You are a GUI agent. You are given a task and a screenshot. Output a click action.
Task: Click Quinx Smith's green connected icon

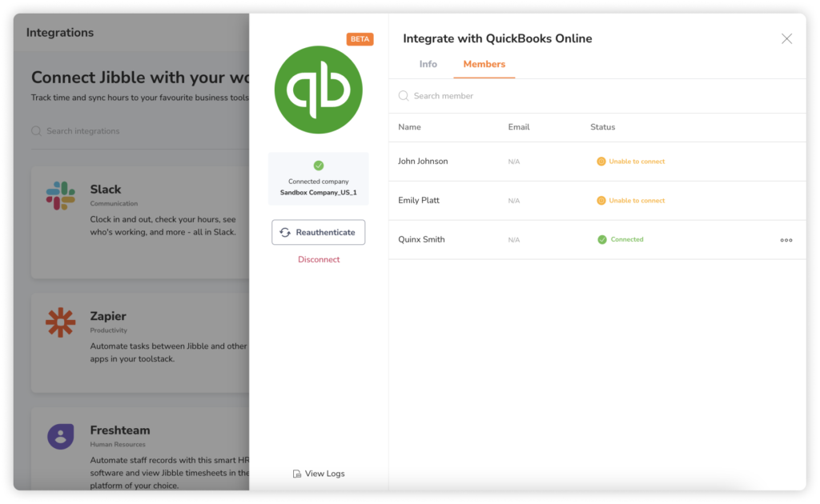[601, 239]
